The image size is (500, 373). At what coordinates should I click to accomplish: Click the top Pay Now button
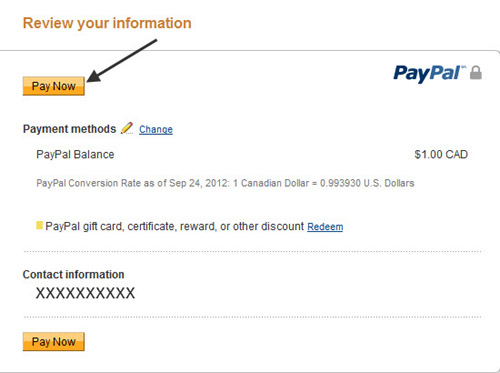54,86
